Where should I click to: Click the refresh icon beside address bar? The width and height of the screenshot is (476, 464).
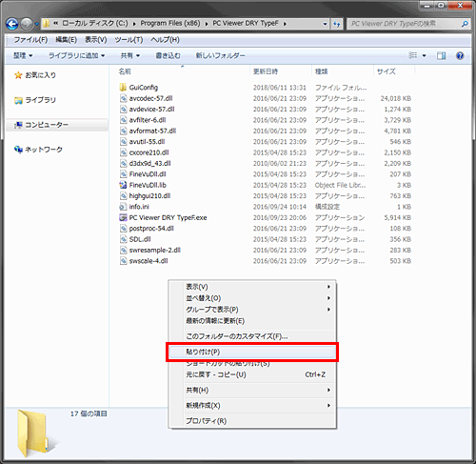click(337, 24)
